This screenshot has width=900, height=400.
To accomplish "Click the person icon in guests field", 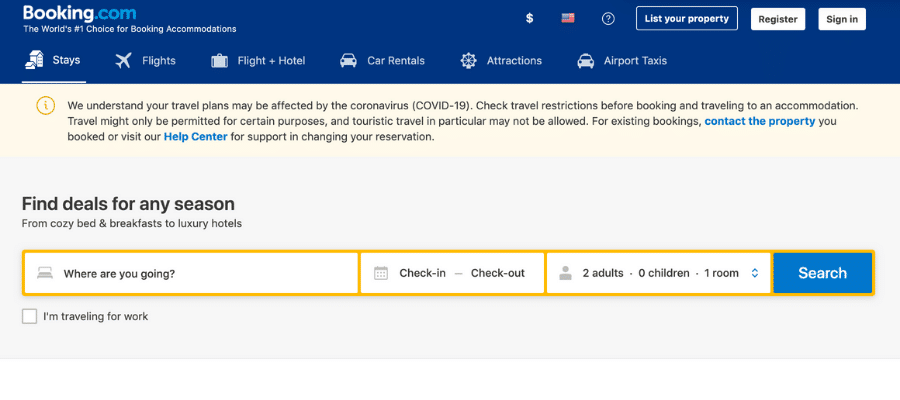I will click(x=565, y=273).
